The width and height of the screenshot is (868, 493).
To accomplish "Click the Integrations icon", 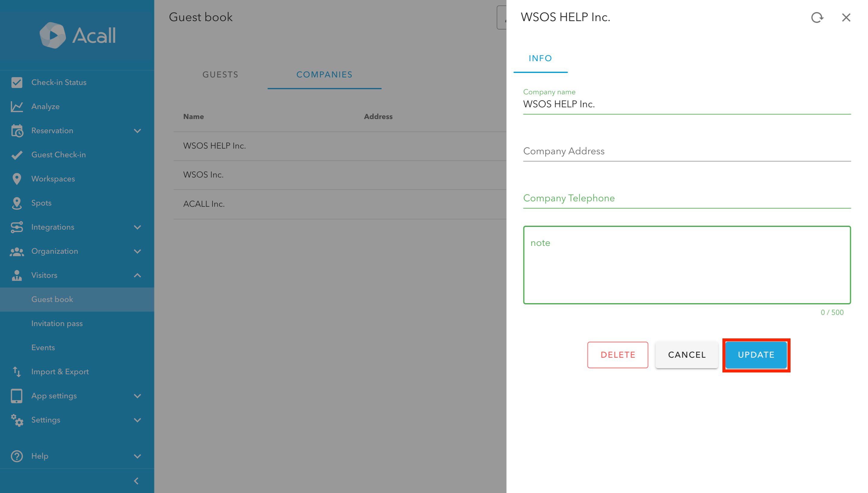I will point(17,227).
